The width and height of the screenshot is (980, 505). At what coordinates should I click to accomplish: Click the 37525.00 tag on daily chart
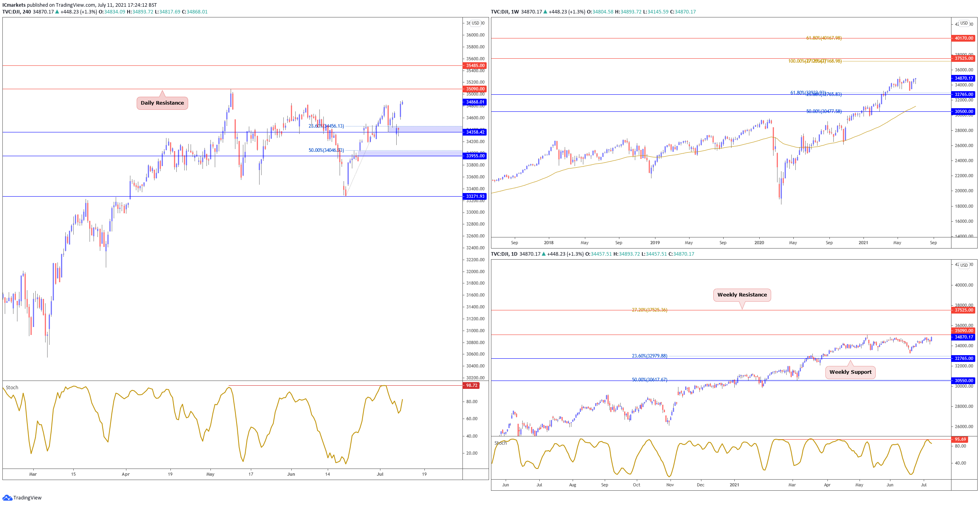click(963, 310)
